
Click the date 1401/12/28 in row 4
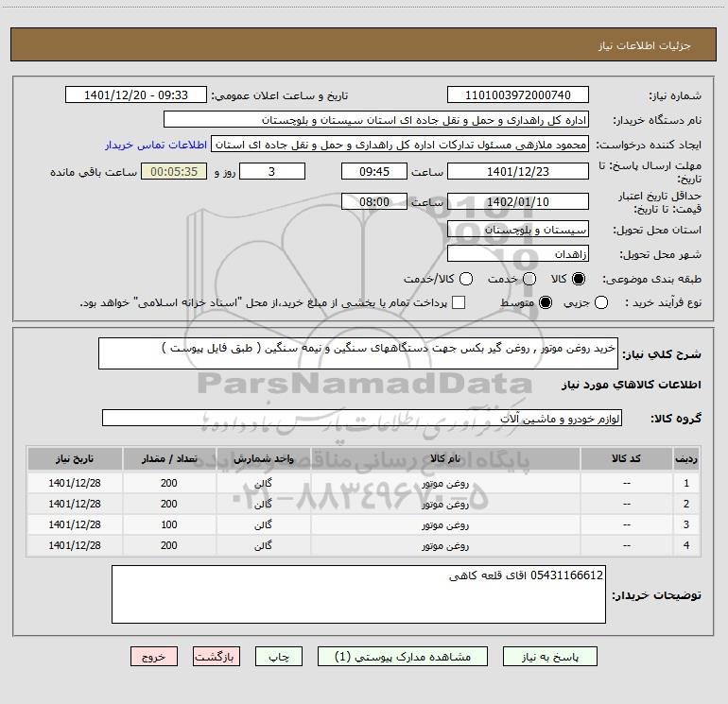(75, 545)
